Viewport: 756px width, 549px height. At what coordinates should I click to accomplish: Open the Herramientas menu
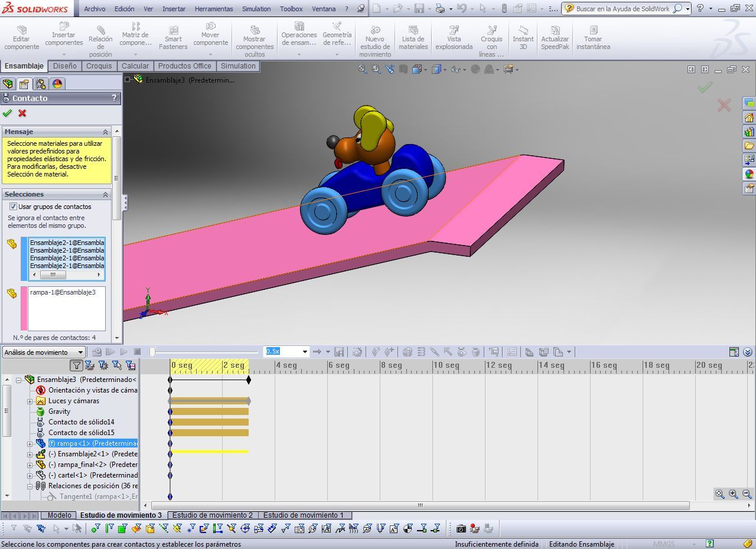214,9
